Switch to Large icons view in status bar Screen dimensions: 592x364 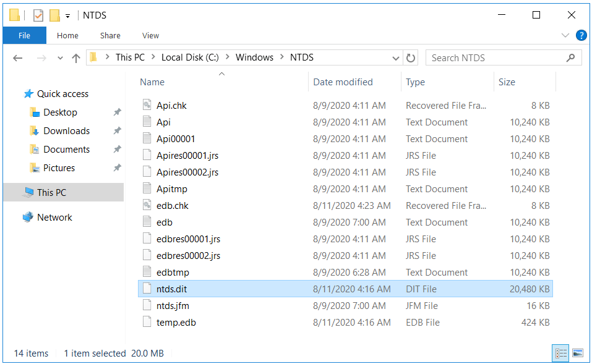[578, 353]
